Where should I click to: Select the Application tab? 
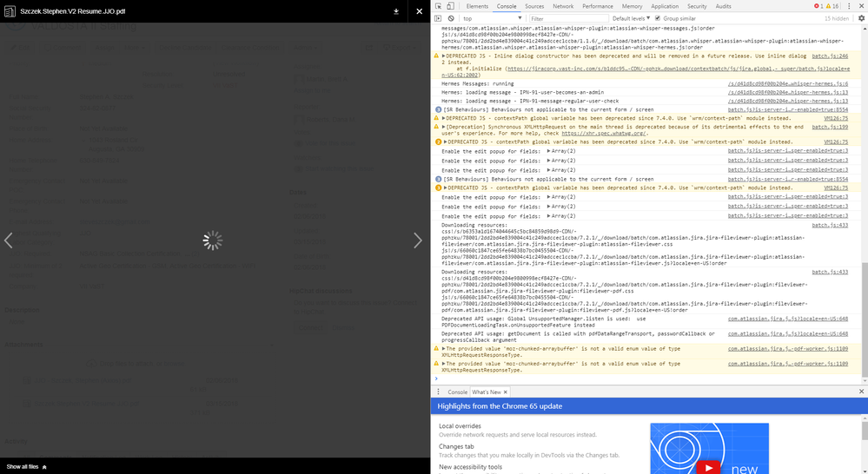tap(665, 6)
